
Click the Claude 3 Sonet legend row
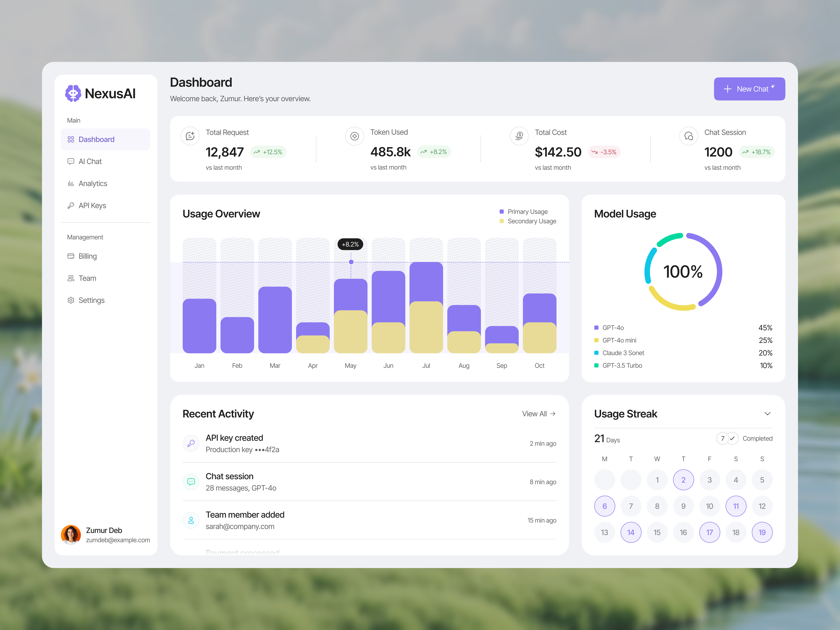[x=683, y=353]
